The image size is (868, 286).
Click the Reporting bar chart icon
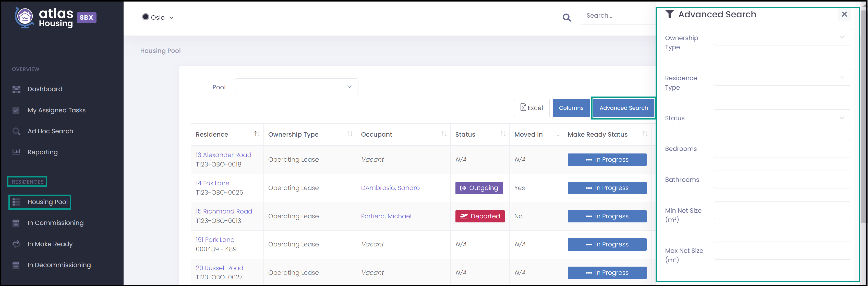pos(16,152)
